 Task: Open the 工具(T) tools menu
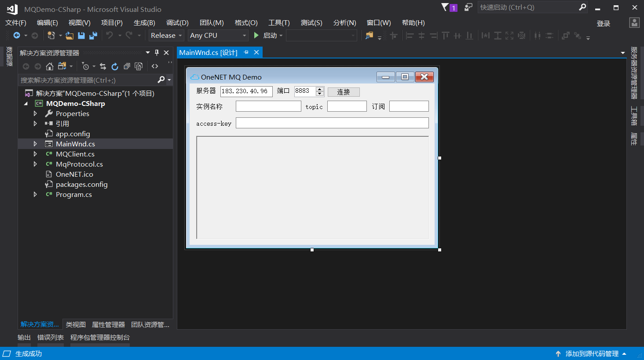pyautogui.click(x=279, y=23)
